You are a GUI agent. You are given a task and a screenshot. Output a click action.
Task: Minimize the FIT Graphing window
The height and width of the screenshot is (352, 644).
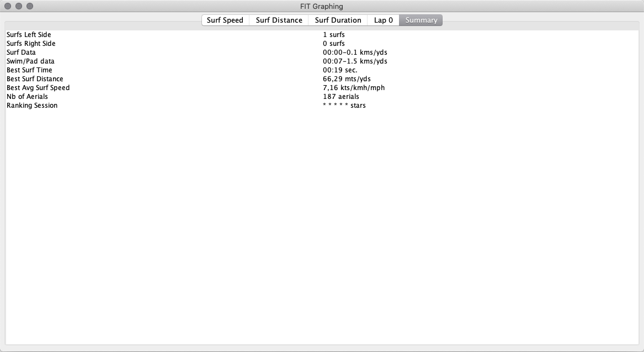[x=19, y=6]
